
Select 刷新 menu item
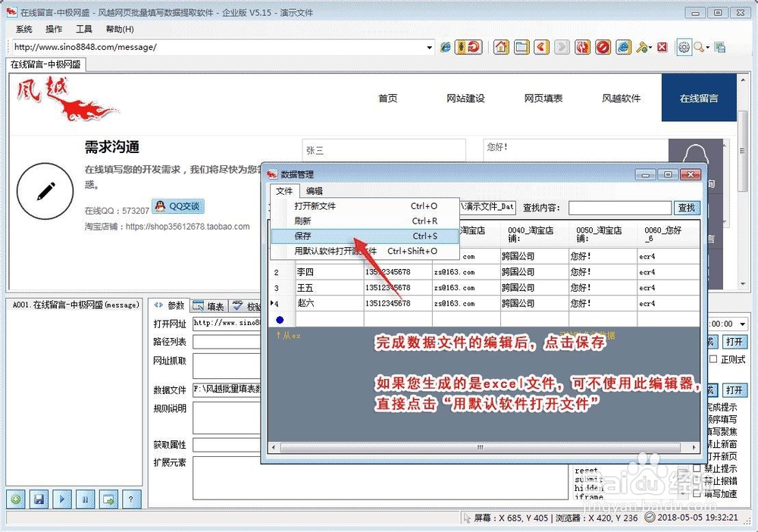pyautogui.click(x=365, y=221)
